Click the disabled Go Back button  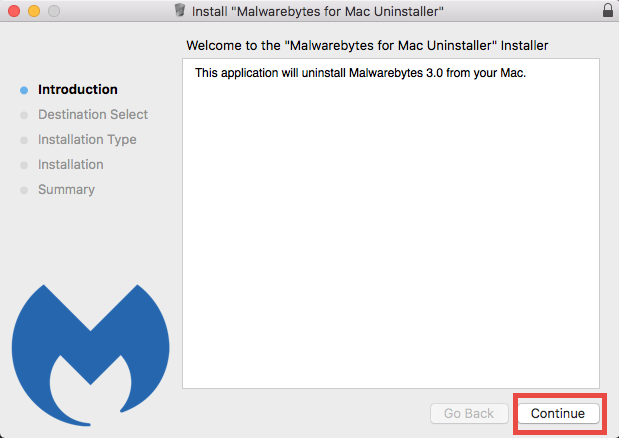tap(469, 413)
